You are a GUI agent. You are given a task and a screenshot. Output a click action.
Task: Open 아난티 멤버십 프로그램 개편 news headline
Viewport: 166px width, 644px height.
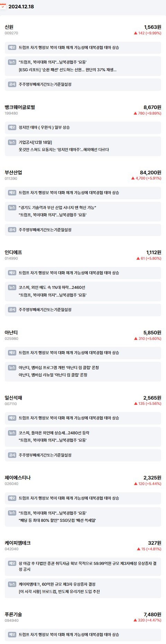tap(59, 367)
